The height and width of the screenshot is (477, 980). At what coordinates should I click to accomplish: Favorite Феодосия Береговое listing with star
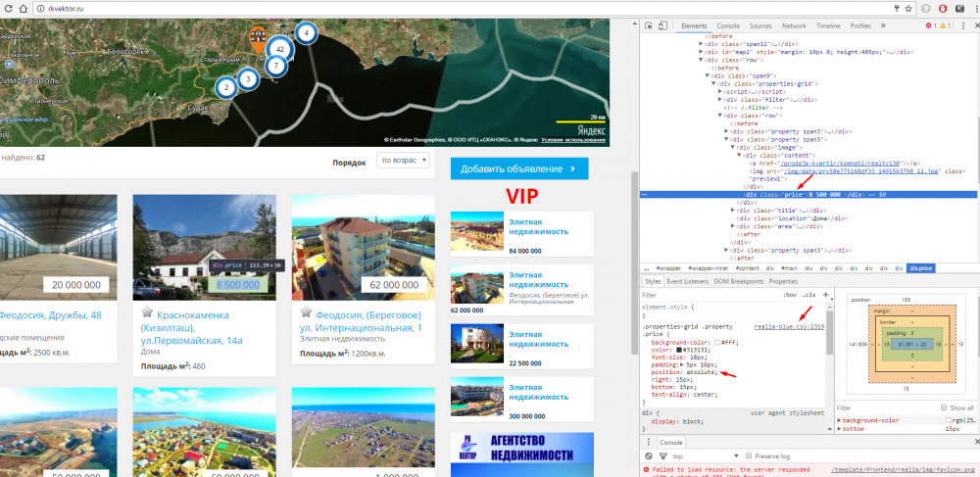(306, 311)
